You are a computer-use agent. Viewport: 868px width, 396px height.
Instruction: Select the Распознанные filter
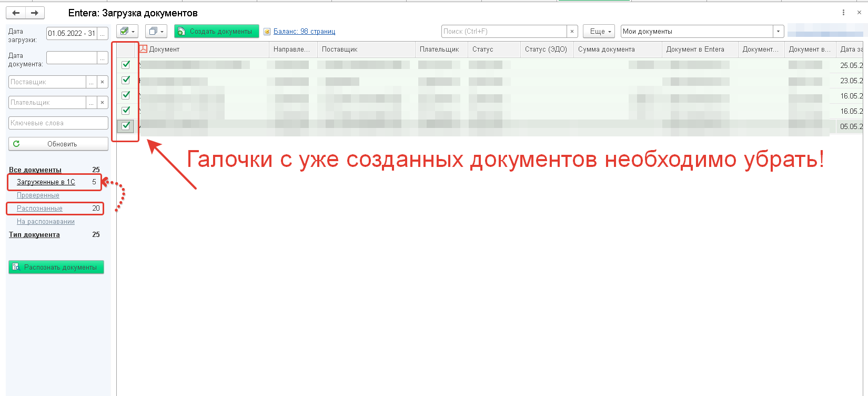39,209
